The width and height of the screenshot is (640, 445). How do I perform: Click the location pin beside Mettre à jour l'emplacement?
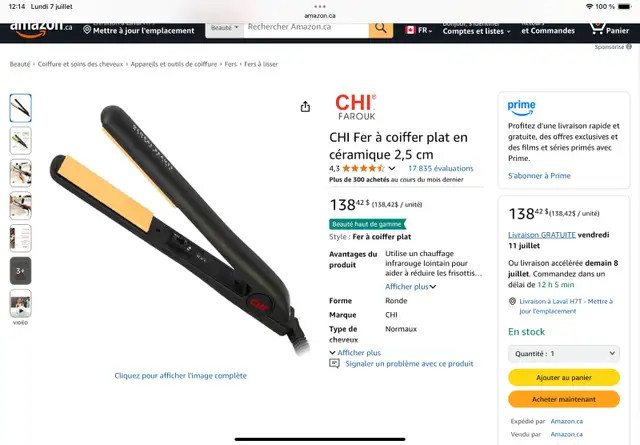pyautogui.click(x=87, y=30)
